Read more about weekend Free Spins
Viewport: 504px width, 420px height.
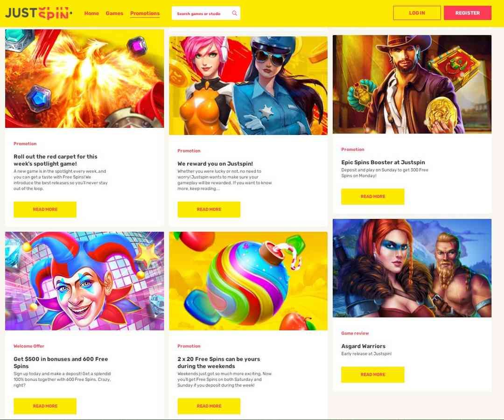click(x=209, y=406)
